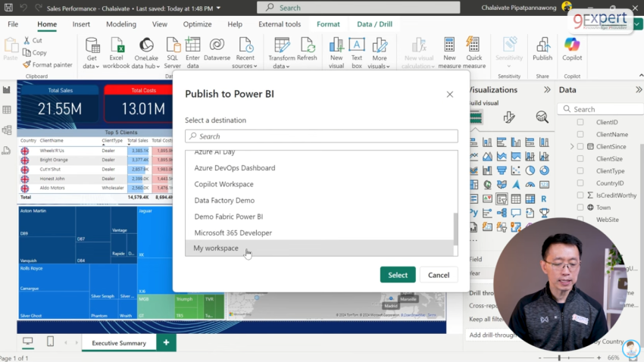Cancel the Publish to Power BI dialog
Viewport: 644px width, 362px height.
[x=439, y=275]
